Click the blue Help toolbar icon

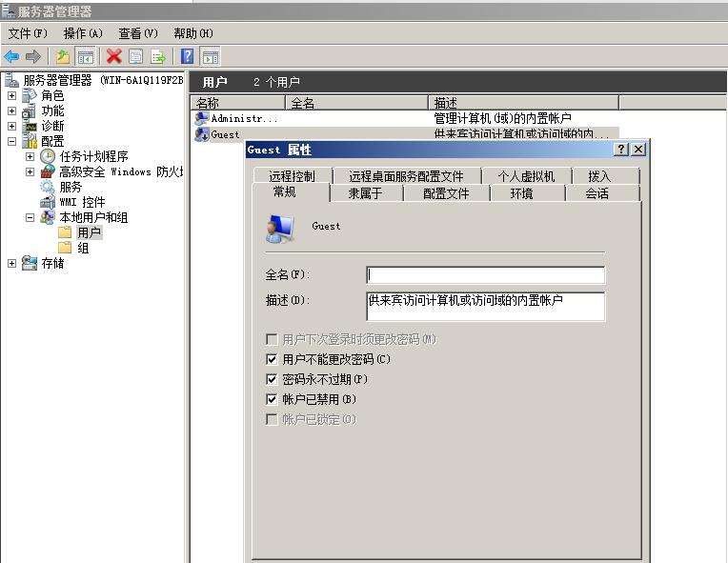click(187, 56)
